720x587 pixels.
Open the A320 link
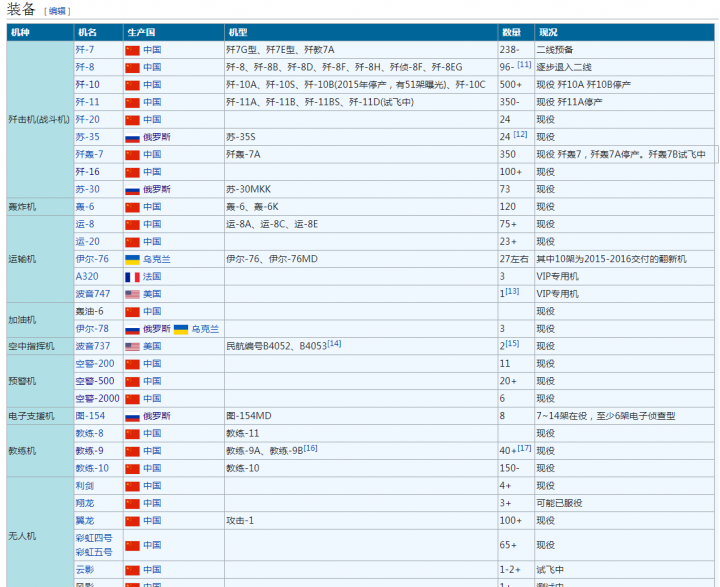pyautogui.click(x=87, y=277)
